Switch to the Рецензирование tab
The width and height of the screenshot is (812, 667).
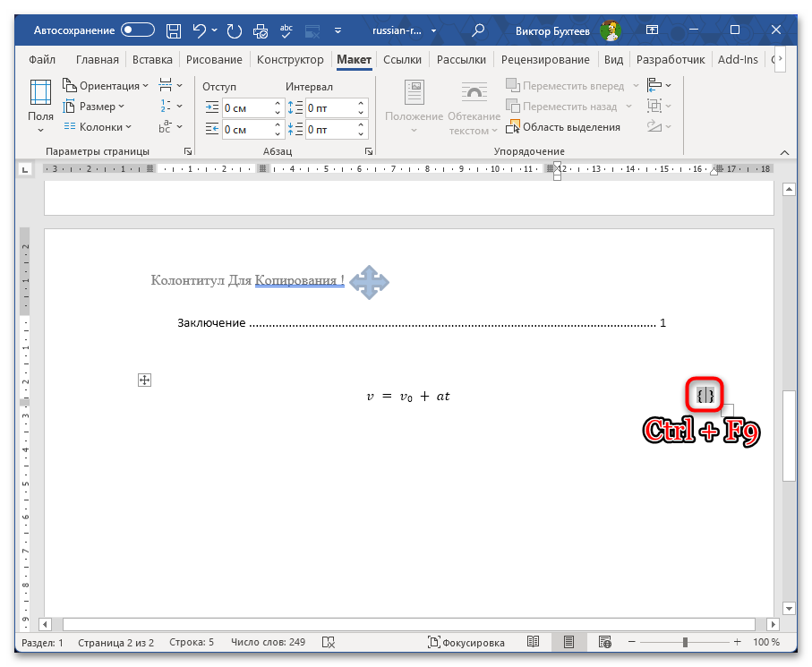[545, 60]
